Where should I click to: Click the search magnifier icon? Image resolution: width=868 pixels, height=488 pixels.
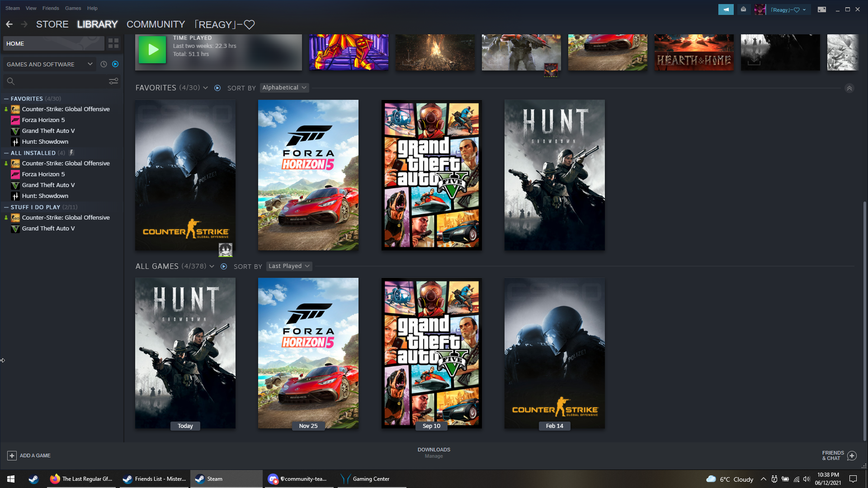11,81
